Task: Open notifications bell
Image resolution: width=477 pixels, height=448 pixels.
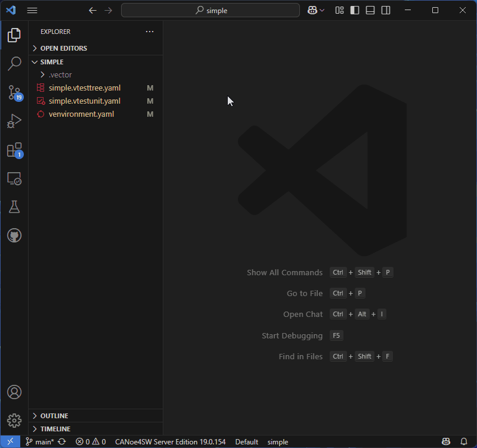Action: coord(464,441)
